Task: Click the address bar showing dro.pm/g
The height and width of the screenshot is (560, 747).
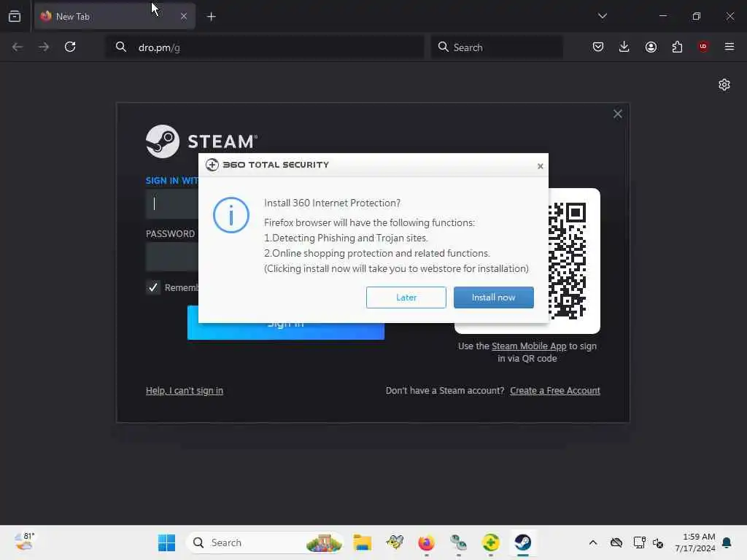Action: pos(264,47)
